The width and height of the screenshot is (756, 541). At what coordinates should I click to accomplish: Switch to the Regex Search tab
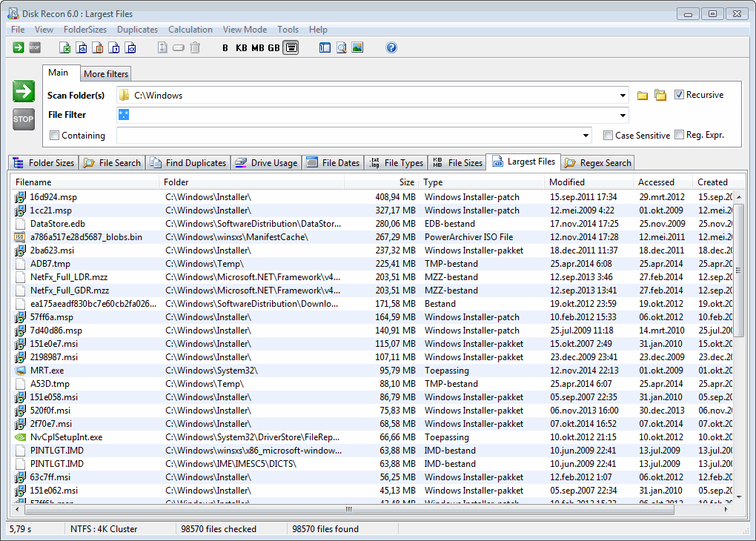click(598, 163)
